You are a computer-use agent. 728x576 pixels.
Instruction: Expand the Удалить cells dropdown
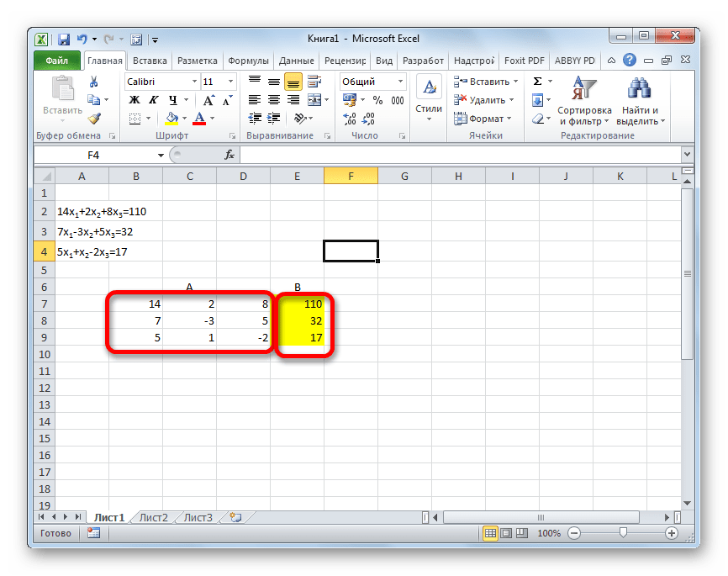point(511,100)
